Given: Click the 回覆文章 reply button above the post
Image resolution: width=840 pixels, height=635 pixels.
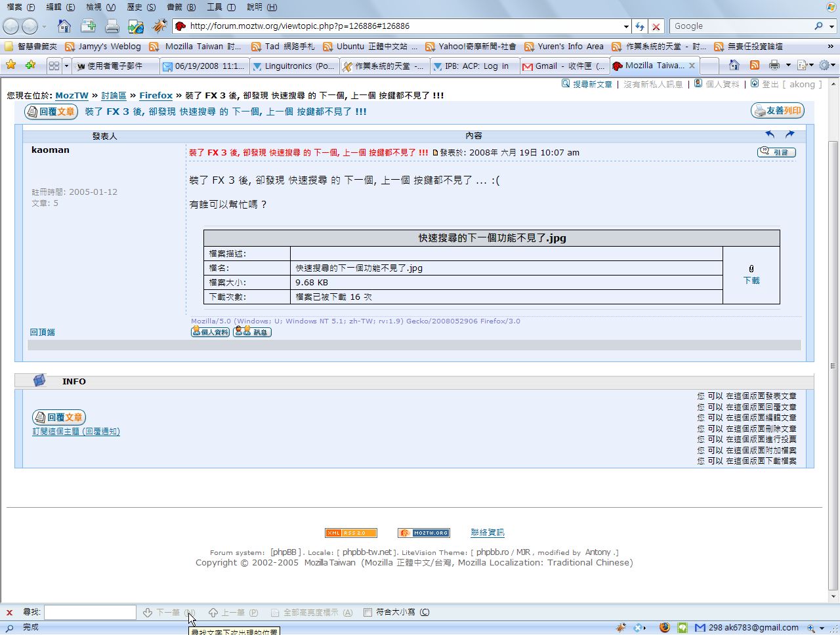Looking at the screenshot, I should [51, 112].
